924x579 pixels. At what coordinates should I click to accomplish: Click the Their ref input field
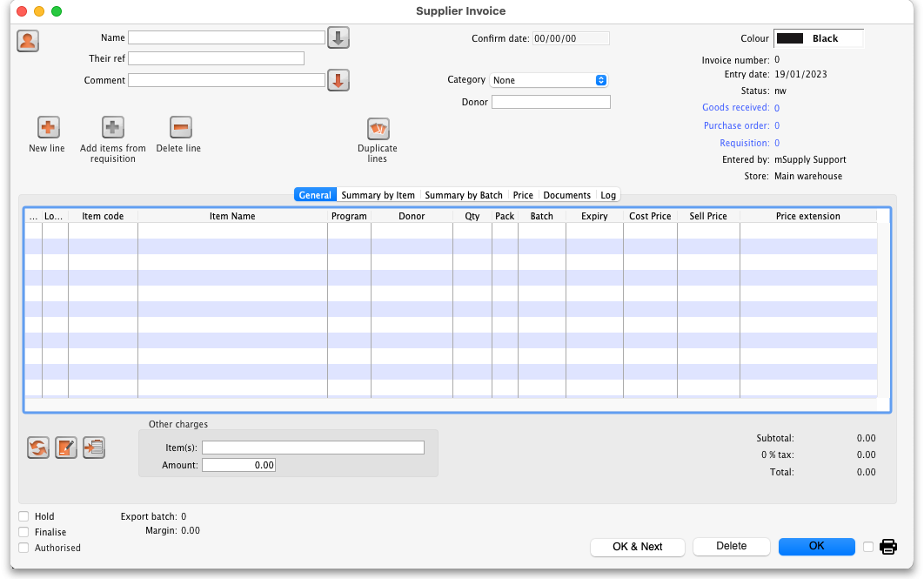click(x=216, y=58)
